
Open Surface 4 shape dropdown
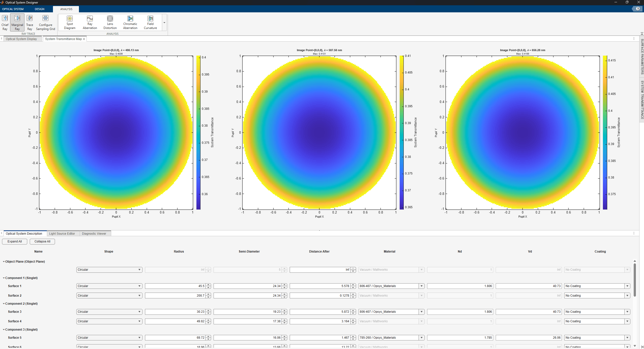[x=109, y=321]
